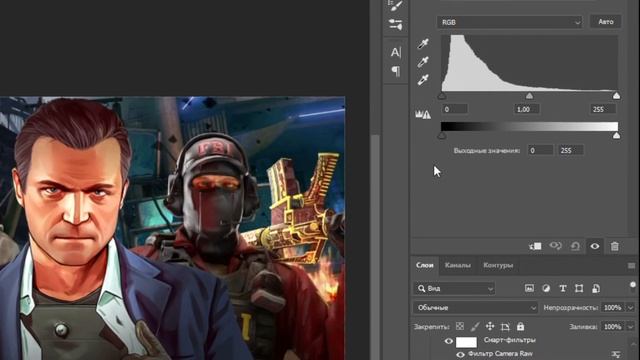The width and height of the screenshot is (640, 360).
Task: Lock image pixels with brush icon
Action: point(475,326)
